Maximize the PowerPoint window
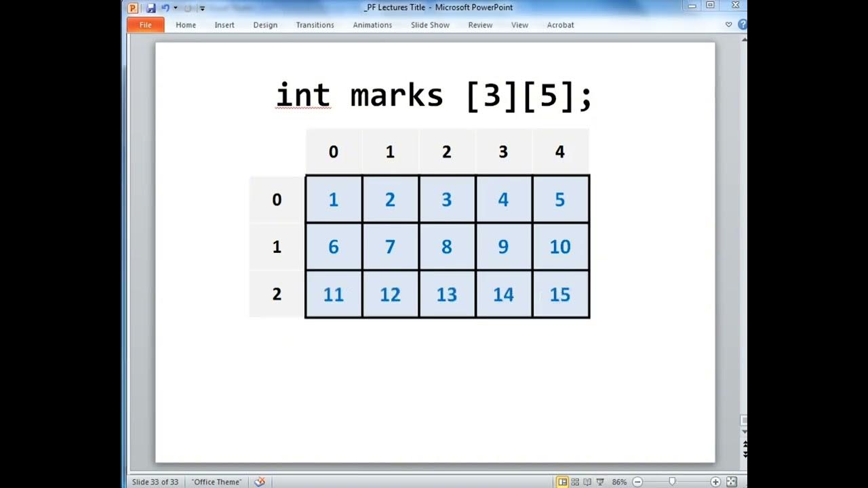 point(710,5)
